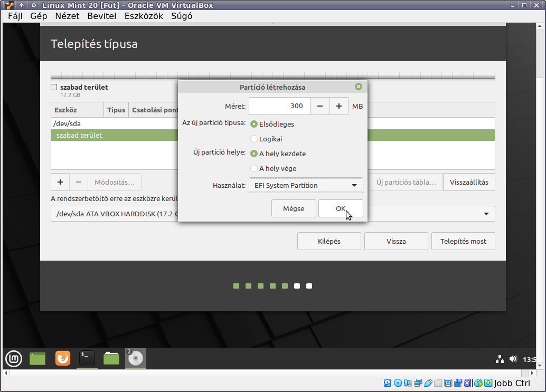The width and height of the screenshot is (546, 392).
Task: Close the Partíció létrehozása dialog
Action: tap(359, 87)
